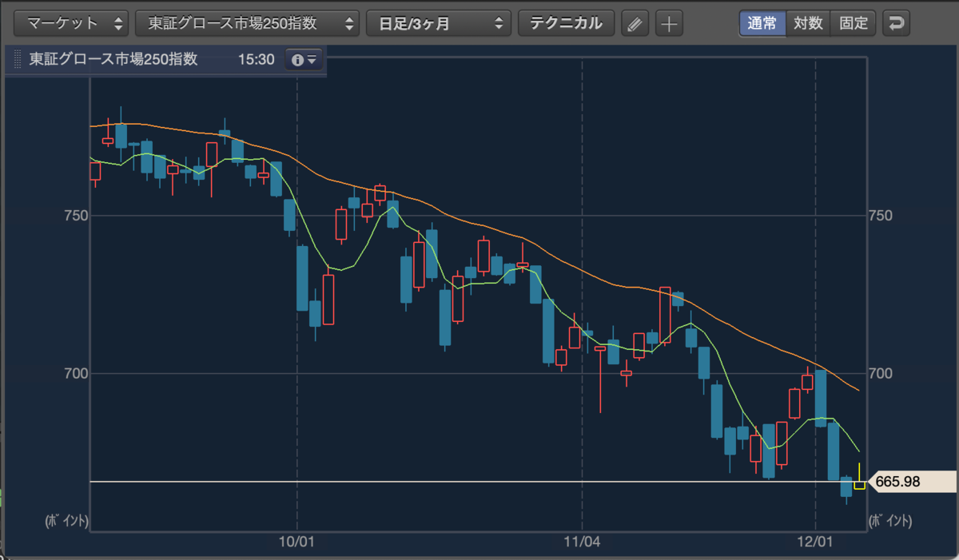Open the テクニカル indicators button
959x560 pixels.
coord(567,23)
